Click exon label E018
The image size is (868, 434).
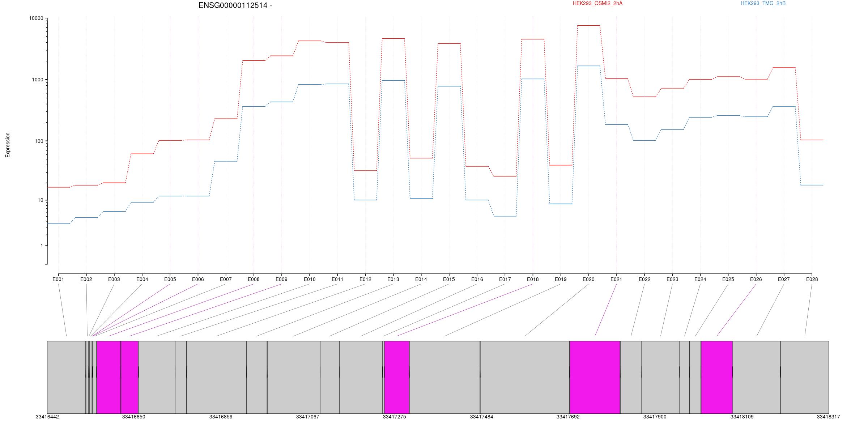[533, 279]
